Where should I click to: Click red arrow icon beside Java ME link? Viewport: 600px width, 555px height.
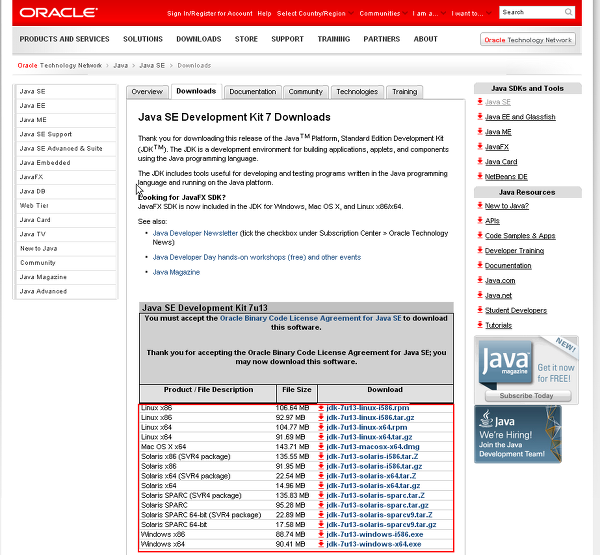(480, 131)
